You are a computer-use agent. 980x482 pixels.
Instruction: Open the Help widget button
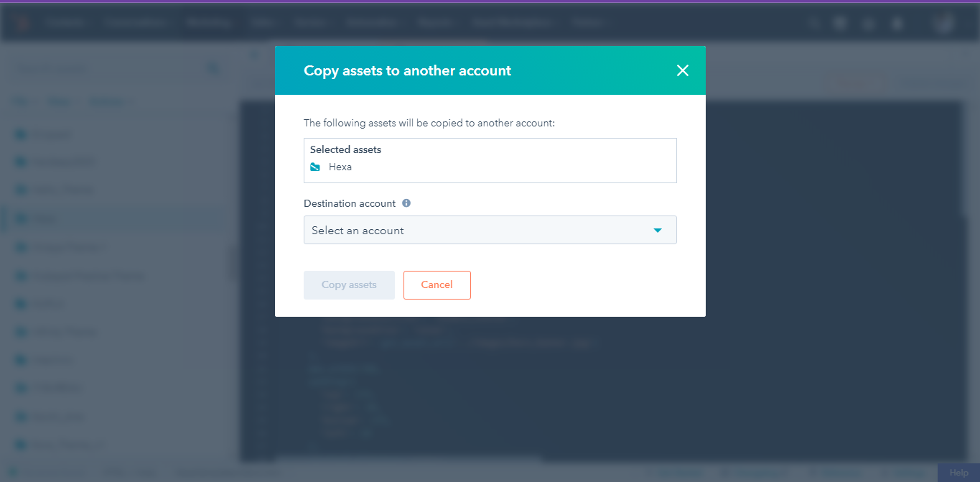tap(958, 473)
